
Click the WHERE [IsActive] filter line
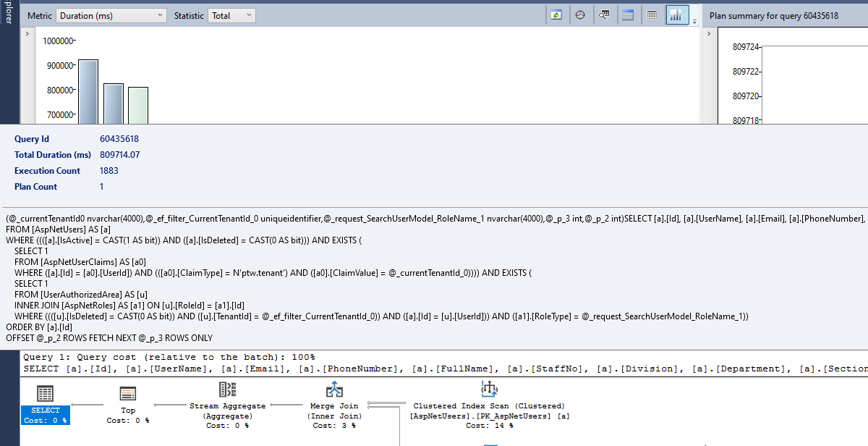coord(183,240)
